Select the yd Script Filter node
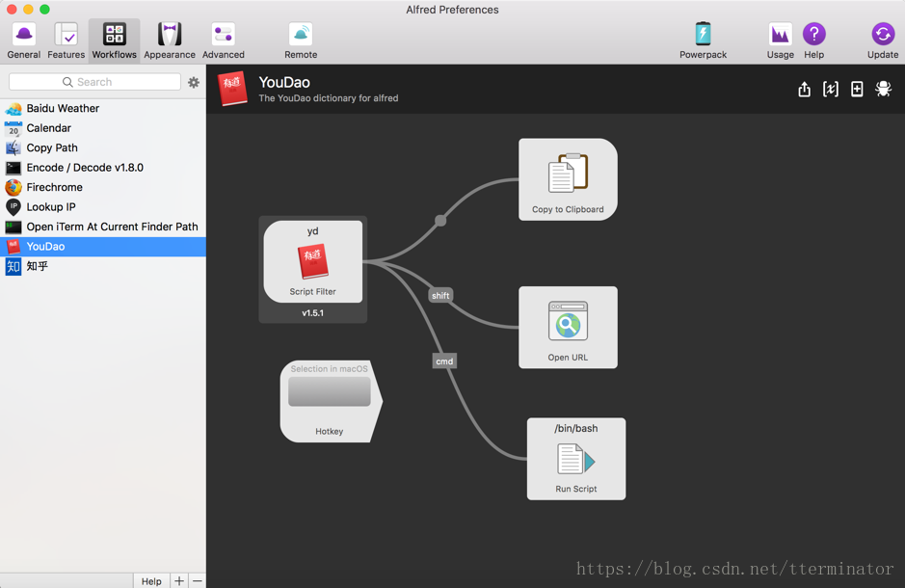Screen dimensions: 905x588 pos(313,261)
